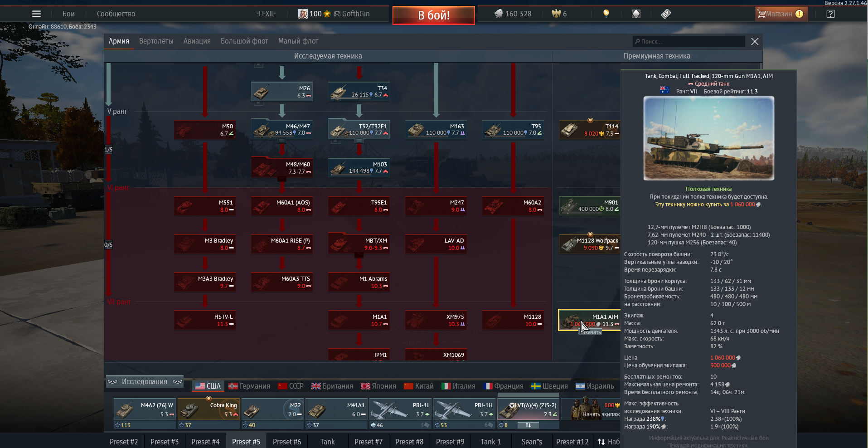Select the premium T114 vehicle
This screenshot has width=868, height=448.
(x=590, y=130)
